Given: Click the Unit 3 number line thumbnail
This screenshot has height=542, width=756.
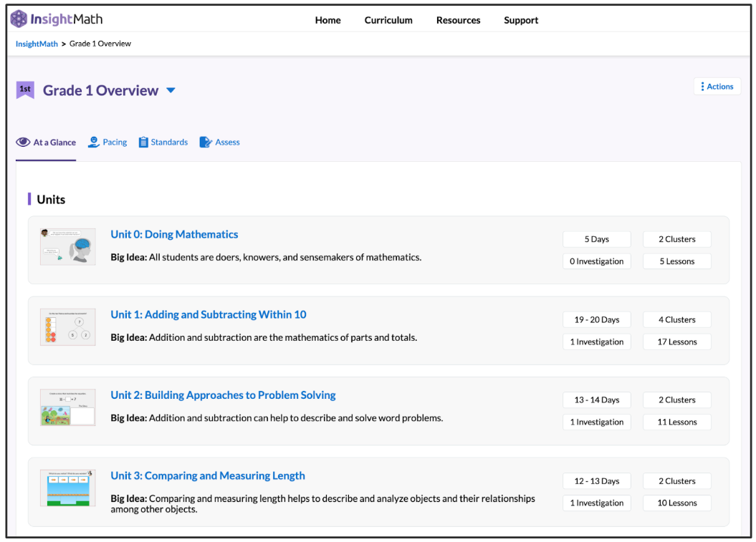Looking at the screenshot, I should [x=68, y=488].
